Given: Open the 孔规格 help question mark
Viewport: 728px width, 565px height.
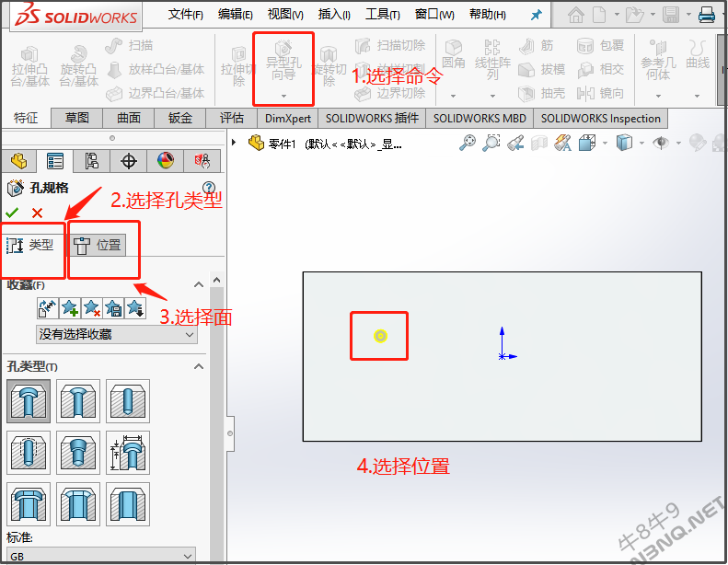Looking at the screenshot, I should coord(209,187).
